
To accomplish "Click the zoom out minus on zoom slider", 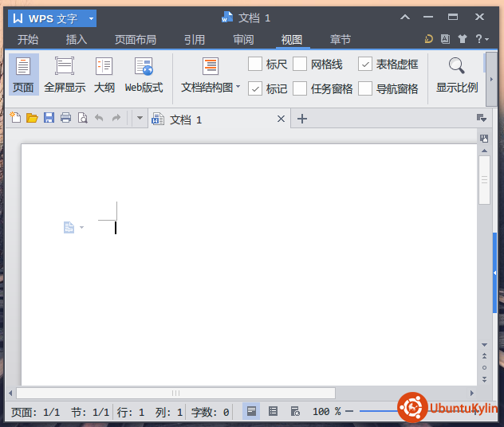I will click(349, 412).
